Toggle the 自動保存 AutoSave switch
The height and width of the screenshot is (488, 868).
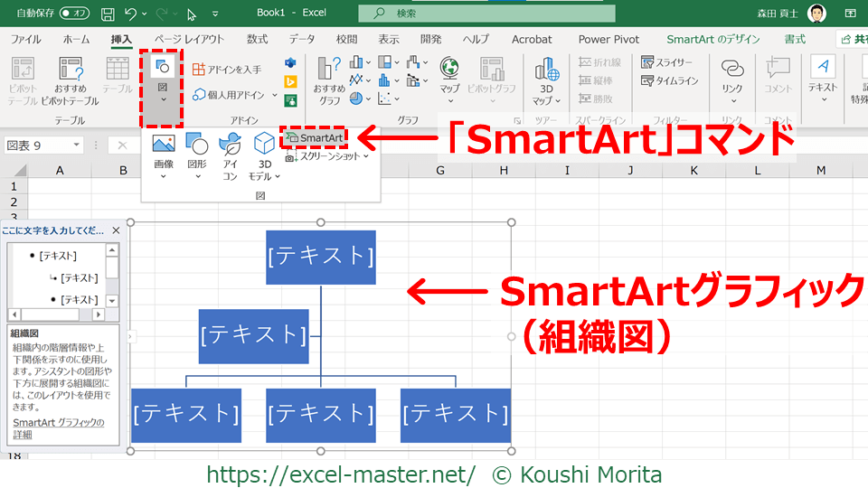73,14
